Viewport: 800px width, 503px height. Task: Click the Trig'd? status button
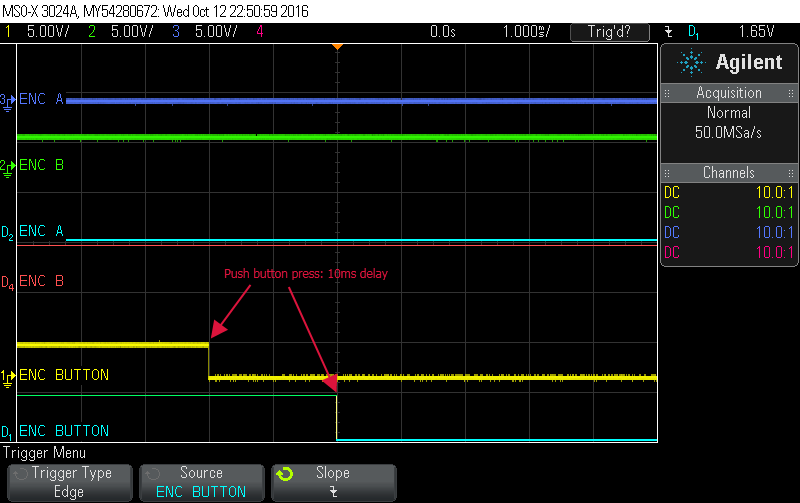click(x=612, y=32)
